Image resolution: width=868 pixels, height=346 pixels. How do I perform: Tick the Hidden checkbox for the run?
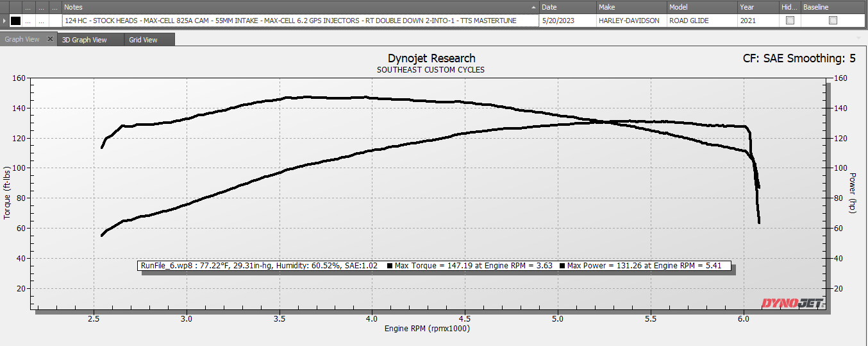pos(790,21)
